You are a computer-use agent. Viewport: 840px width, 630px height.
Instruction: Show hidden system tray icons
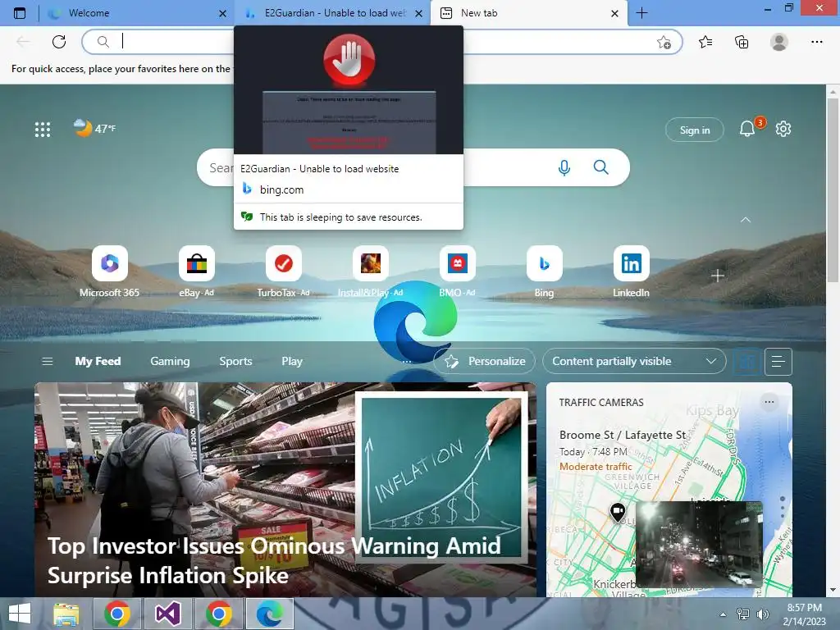click(723, 614)
